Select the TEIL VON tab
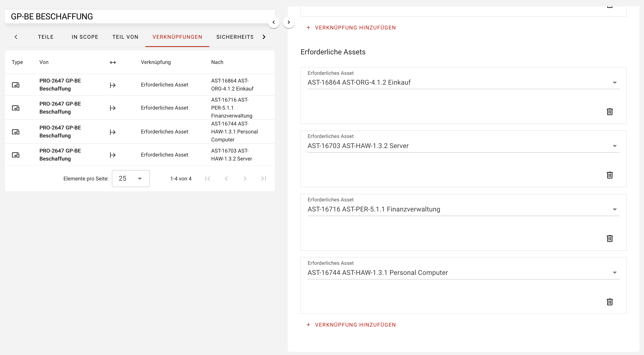The image size is (644, 355). (125, 37)
